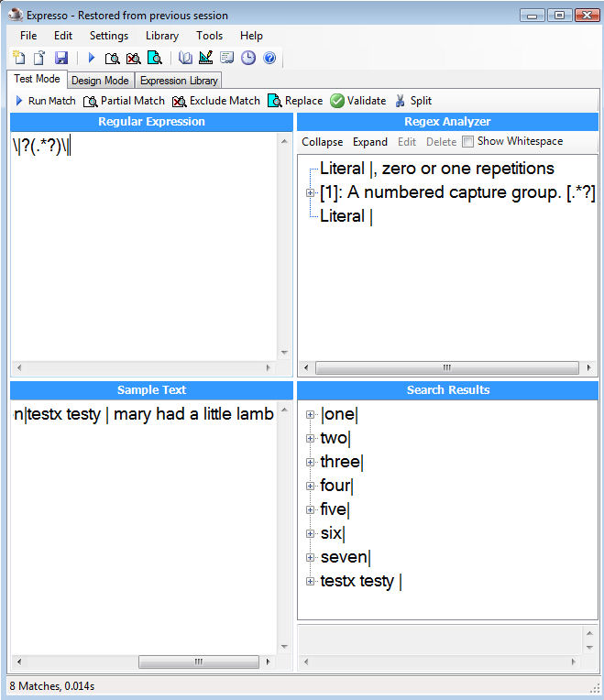The height and width of the screenshot is (700, 604).
Task: Open the File menu
Action: pos(28,36)
